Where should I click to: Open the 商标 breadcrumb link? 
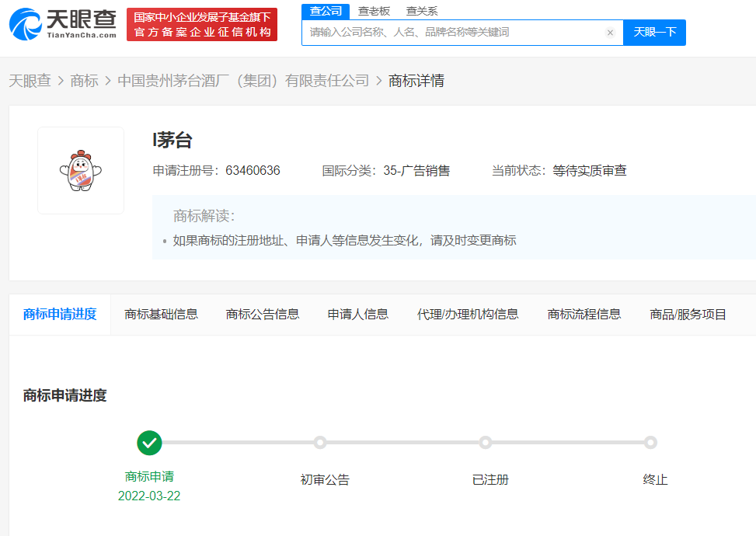click(85, 81)
